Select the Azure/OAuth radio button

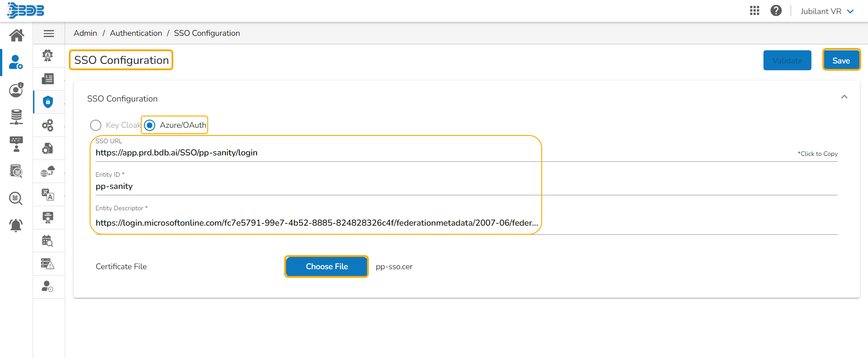coord(150,125)
